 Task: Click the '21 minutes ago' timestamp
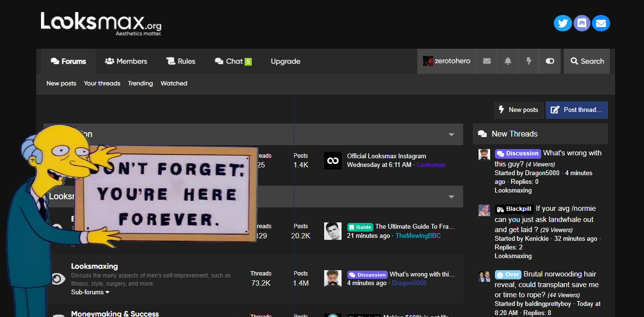[x=369, y=235]
